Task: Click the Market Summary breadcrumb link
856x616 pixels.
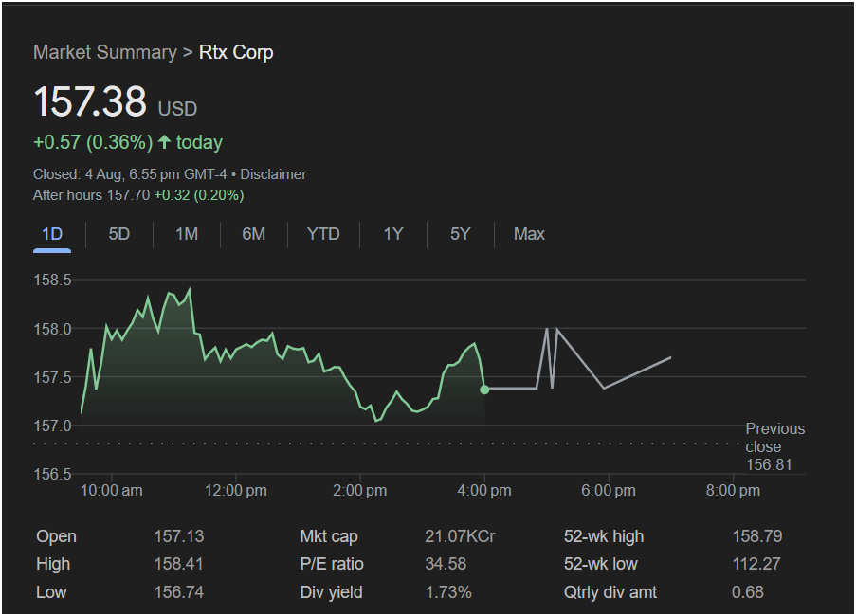Action: point(105,52)
